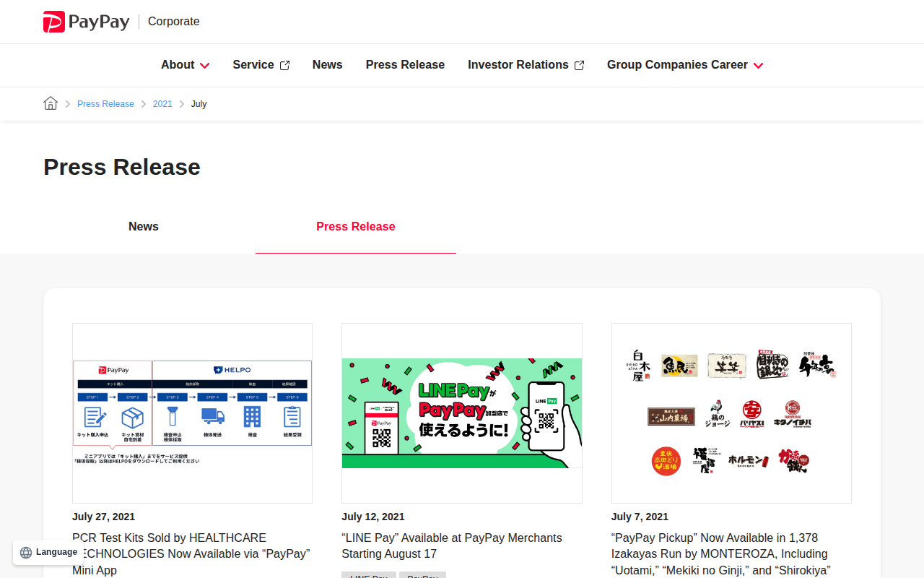
Task: Click the external link icon next to Investor Relations
Action: [579, 65]
